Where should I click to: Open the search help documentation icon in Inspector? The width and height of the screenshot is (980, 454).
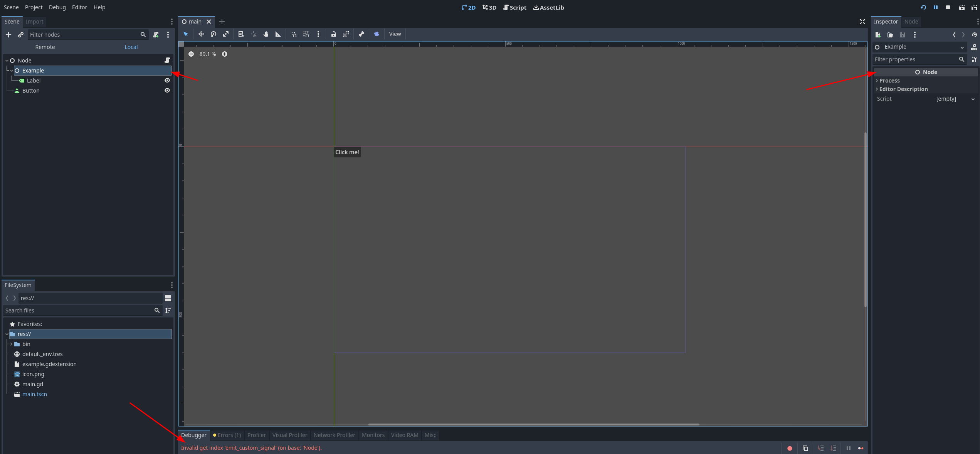click(974, 47)
